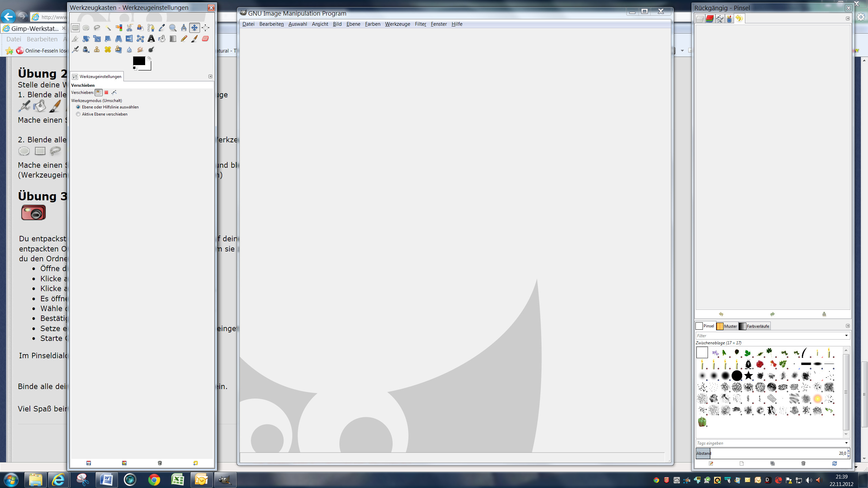The height and width of the screenshot is (488, 868).
Task: Open Werkzeugeinstellungen tab configuration menu arrow
Action: (210, 76)
